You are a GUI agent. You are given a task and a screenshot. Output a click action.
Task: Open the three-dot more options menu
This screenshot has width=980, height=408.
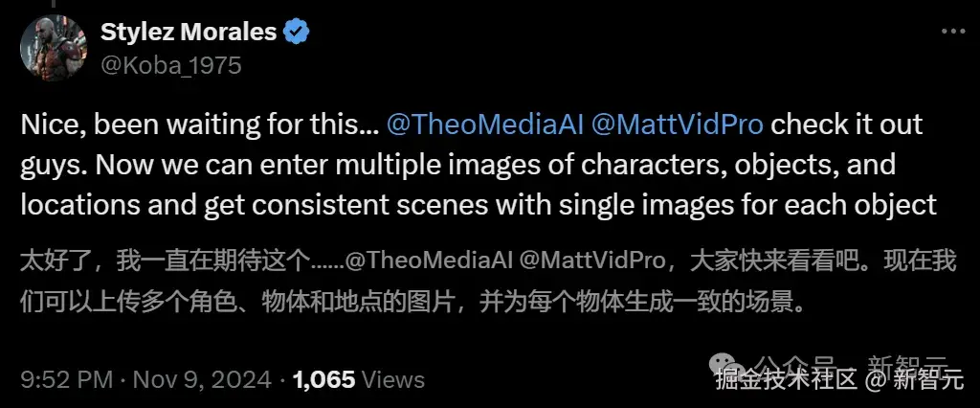coord(953,32)
